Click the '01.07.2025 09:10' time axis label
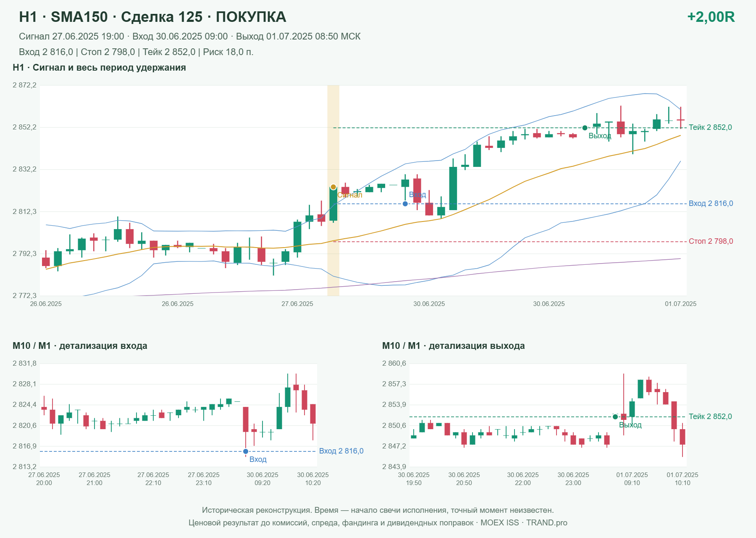Image resolution: width=756 pixels, height=538 pixels. [x=632, y=479]
